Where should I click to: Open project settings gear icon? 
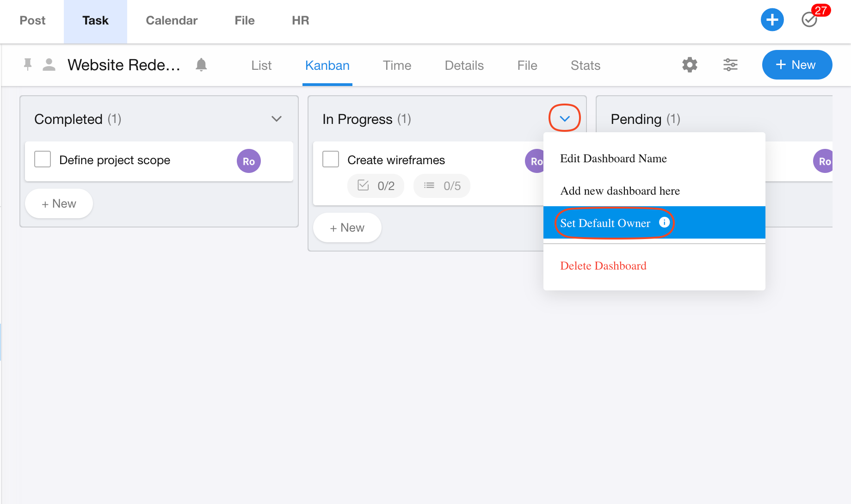click(689, 65)
